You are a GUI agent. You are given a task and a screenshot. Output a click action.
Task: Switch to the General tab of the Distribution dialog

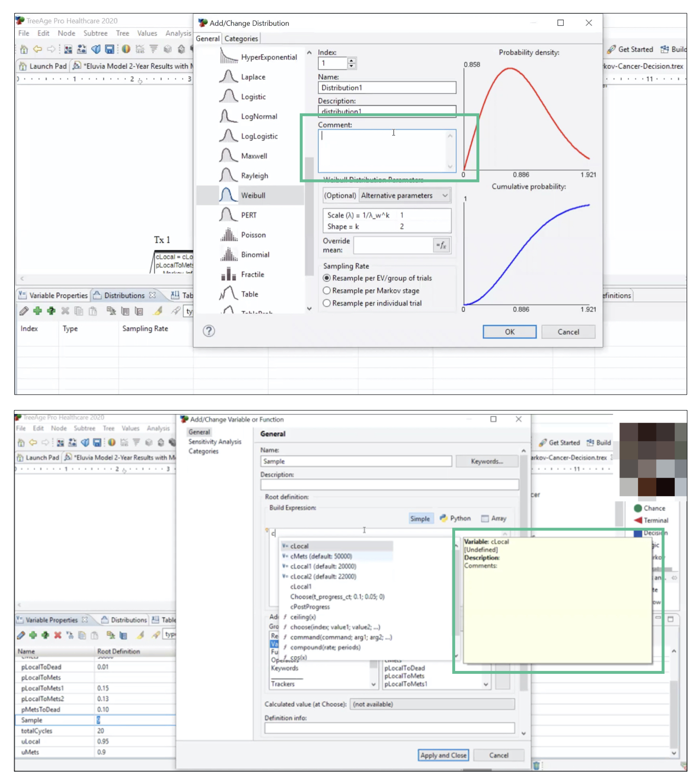(x=208, y=39)
